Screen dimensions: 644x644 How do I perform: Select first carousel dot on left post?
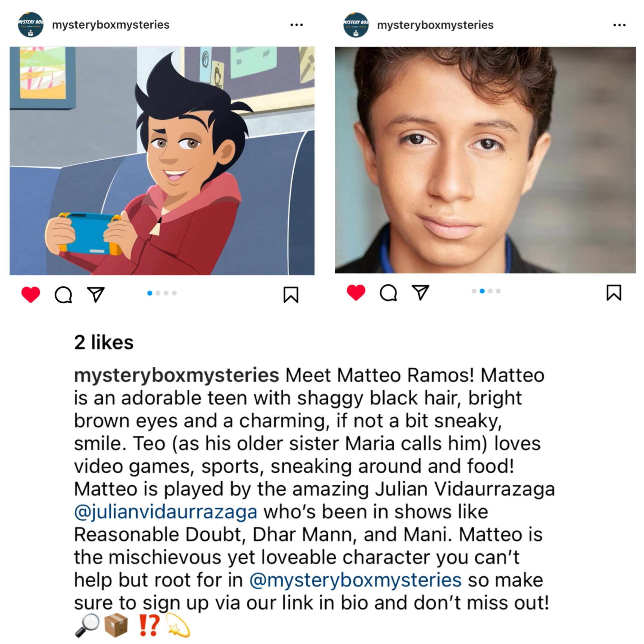150,293
